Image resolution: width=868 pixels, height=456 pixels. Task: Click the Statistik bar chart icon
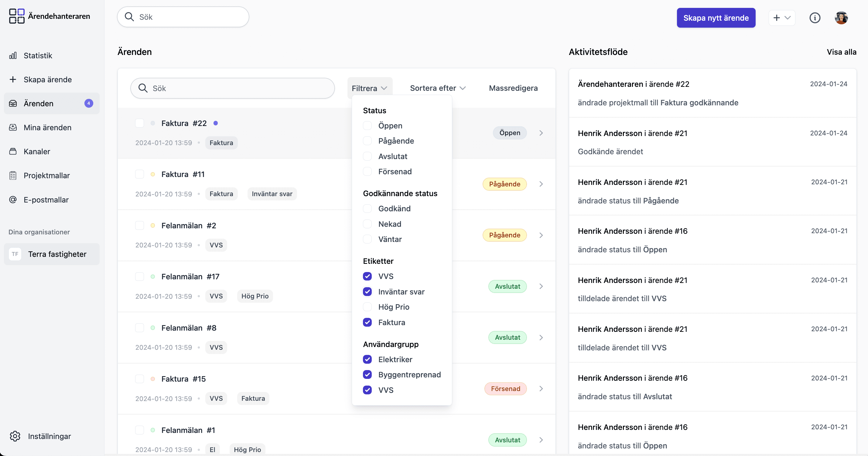[13, 56]
